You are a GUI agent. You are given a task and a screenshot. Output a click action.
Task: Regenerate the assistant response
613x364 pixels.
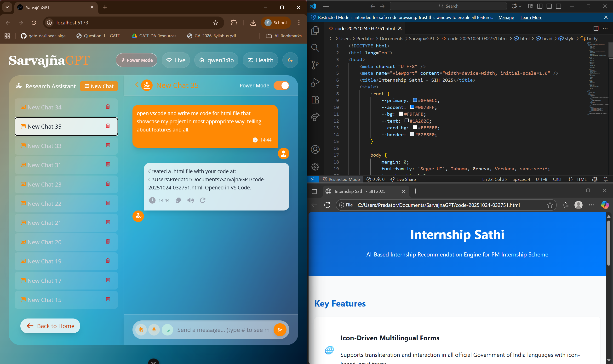click(203, 200)
